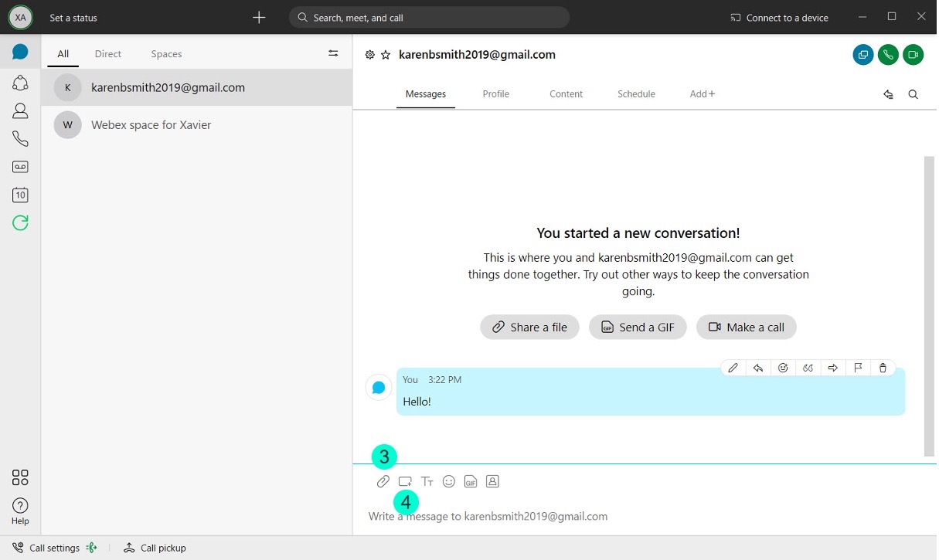Click the Search, meet, and call field
Image resolution: width=939 pixels, height=560 pixels.
click(429, 17)
